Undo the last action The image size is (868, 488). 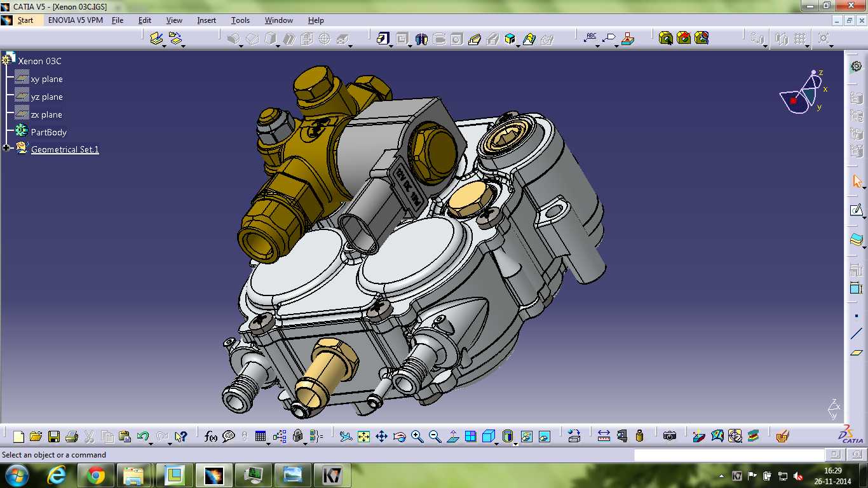point(143,436)
